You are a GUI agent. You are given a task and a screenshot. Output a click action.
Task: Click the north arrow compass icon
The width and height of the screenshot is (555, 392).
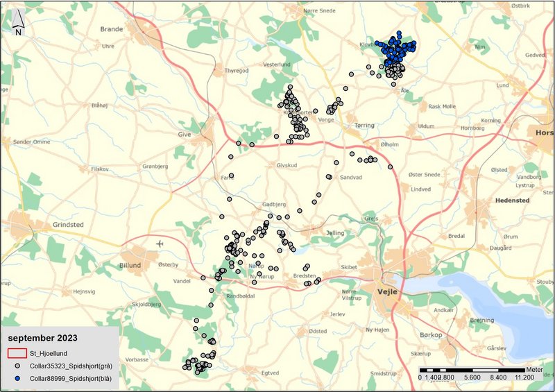[x=18, y=22]
